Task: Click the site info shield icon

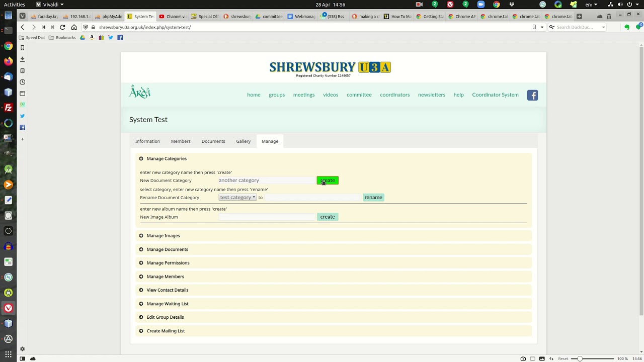Action: pos(86,27)
